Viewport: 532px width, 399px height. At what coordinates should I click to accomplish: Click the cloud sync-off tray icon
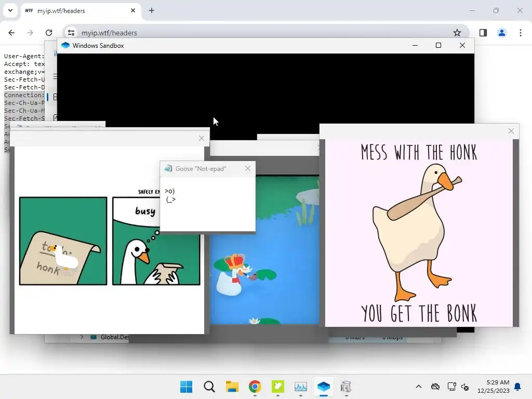(435, 387)
